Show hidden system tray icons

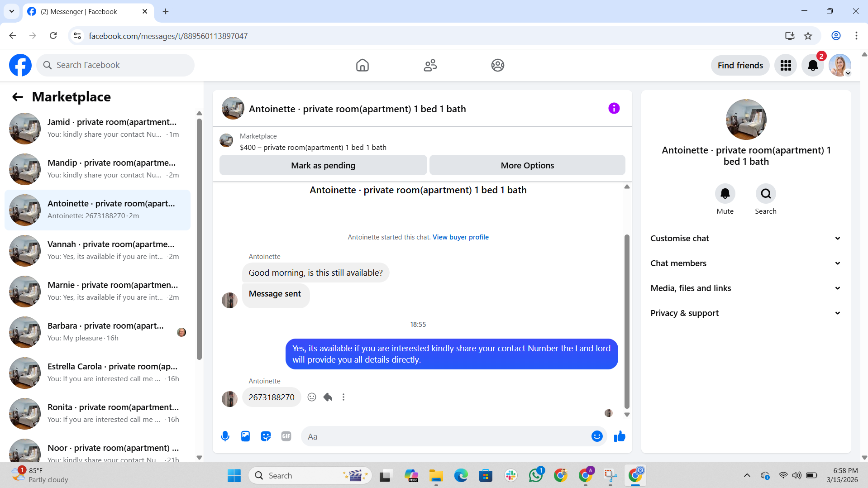click(x=747, y=475)
